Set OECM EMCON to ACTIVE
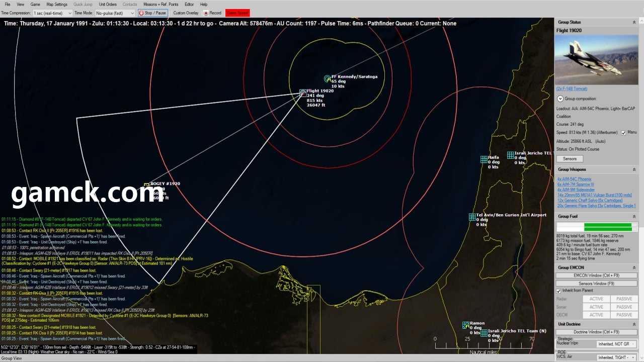This screenshot has width=644, height=362. 596,315
